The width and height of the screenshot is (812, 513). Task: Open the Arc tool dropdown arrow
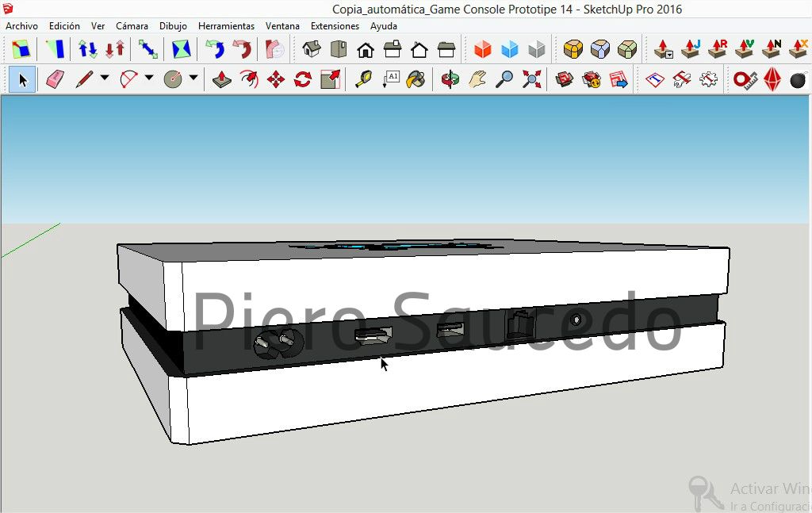148,78
